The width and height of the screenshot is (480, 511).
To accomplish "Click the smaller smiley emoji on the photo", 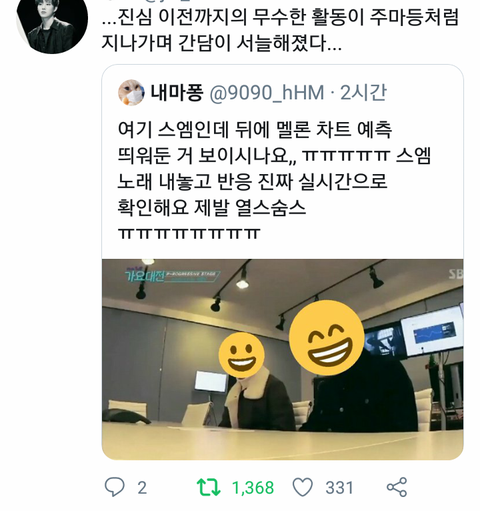I will (242, 354).
